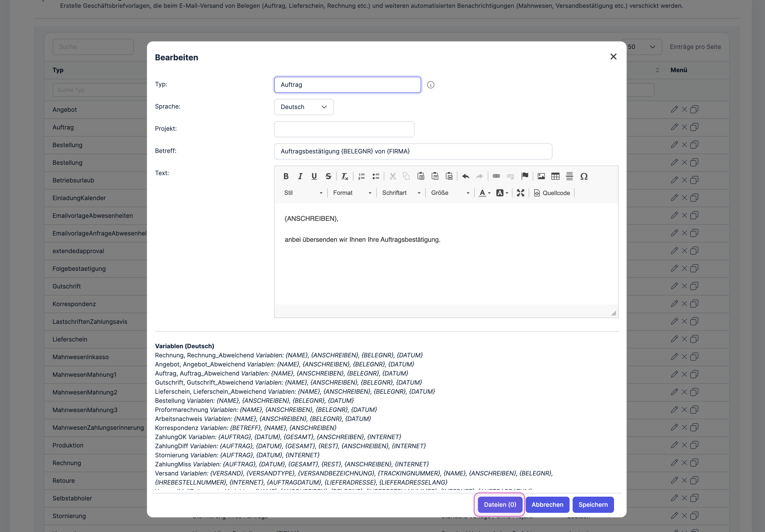Apply italic formatting in editor toolbar
Screen dimensions: 765x532
click(x=300, y=176)
